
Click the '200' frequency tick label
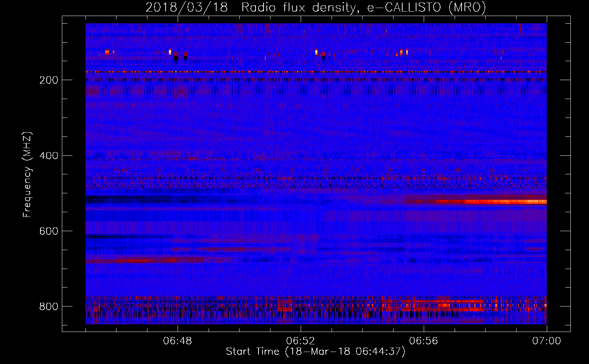point(48,80)
